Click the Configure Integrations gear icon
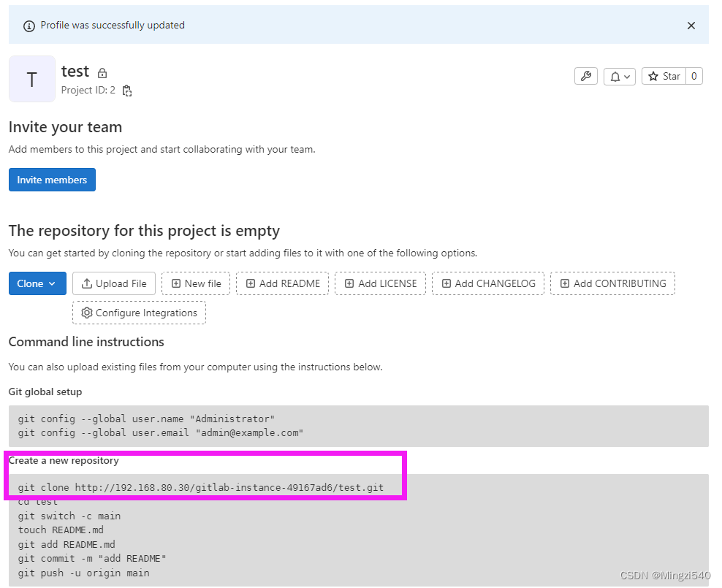Viewport: 722px width, 588px height. [x=86, y=312]
